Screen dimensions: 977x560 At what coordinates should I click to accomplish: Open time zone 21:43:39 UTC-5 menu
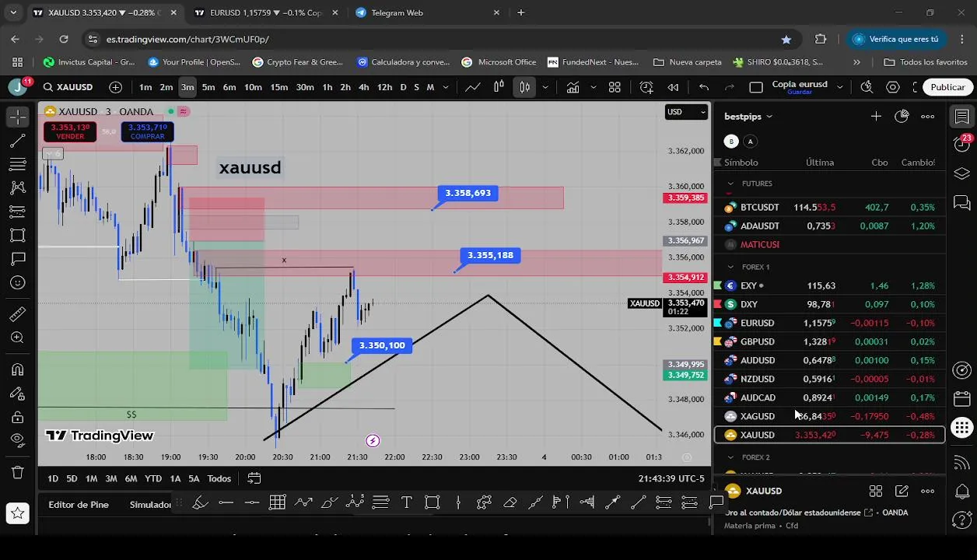pyautogui.click(x=671, y=478)
